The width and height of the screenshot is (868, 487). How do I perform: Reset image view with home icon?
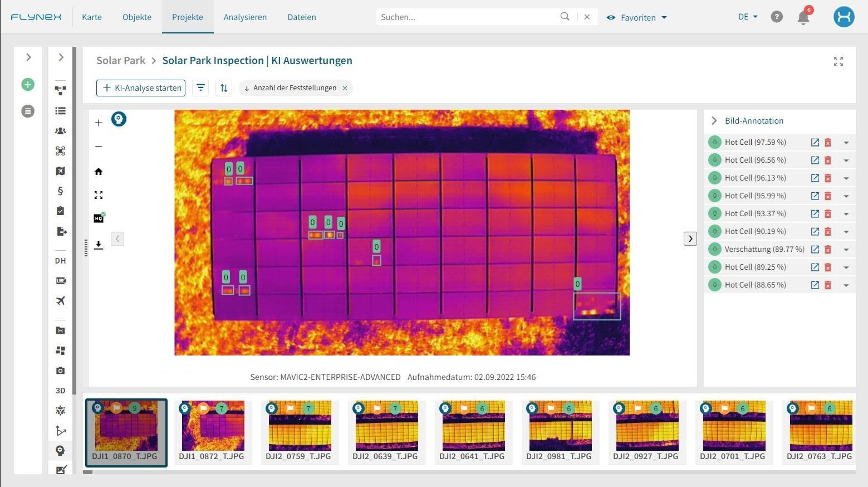pyautogui.click(x=99, y=172)
